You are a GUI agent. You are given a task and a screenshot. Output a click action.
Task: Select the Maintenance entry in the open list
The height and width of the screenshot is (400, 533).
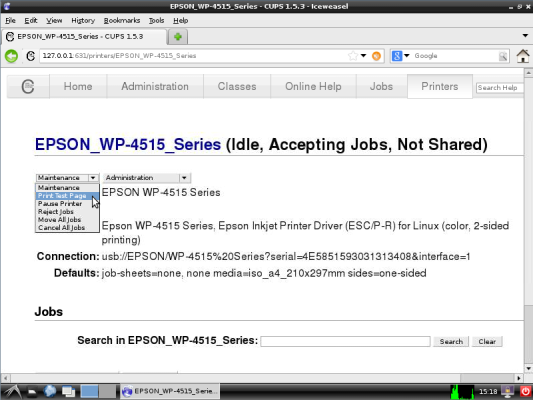coord(67,188)
